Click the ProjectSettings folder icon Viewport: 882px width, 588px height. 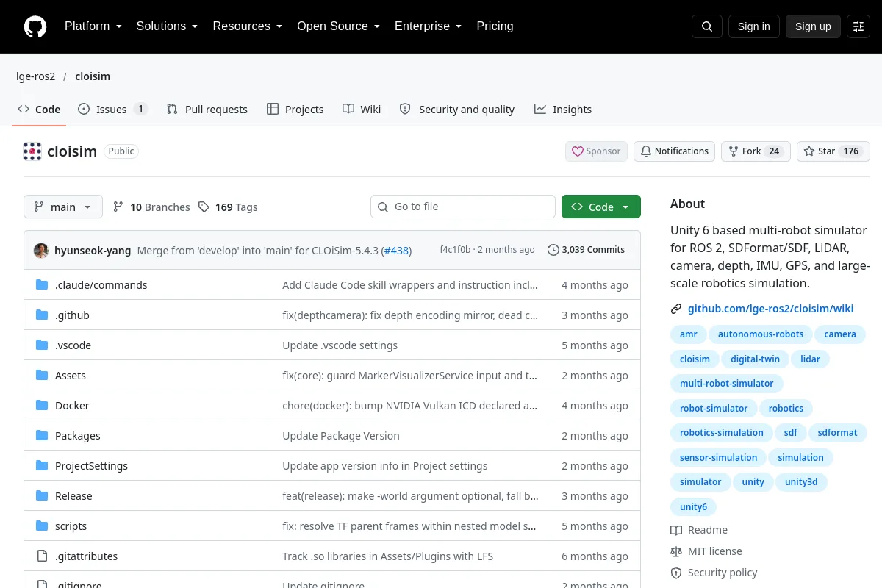pos(42,466)
